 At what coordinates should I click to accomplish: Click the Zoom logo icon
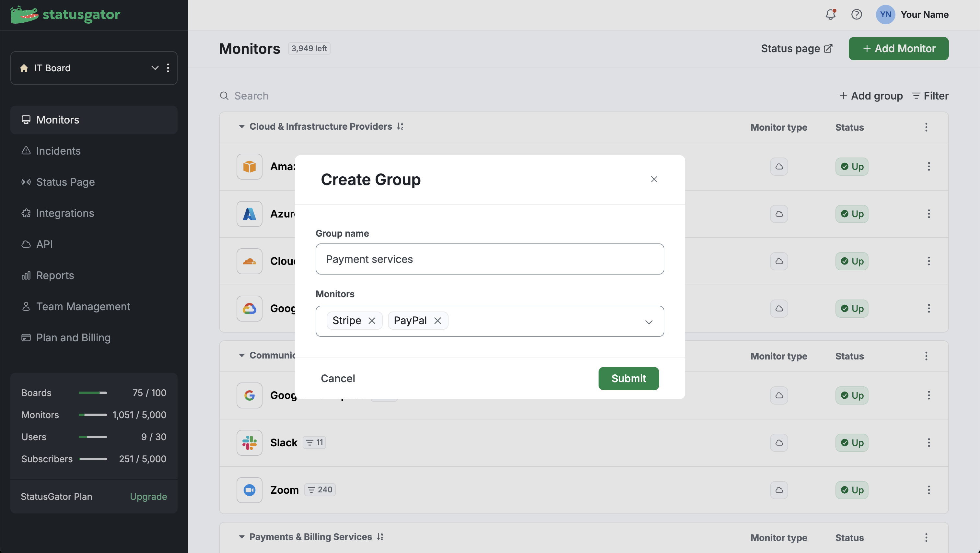(249, 490)
